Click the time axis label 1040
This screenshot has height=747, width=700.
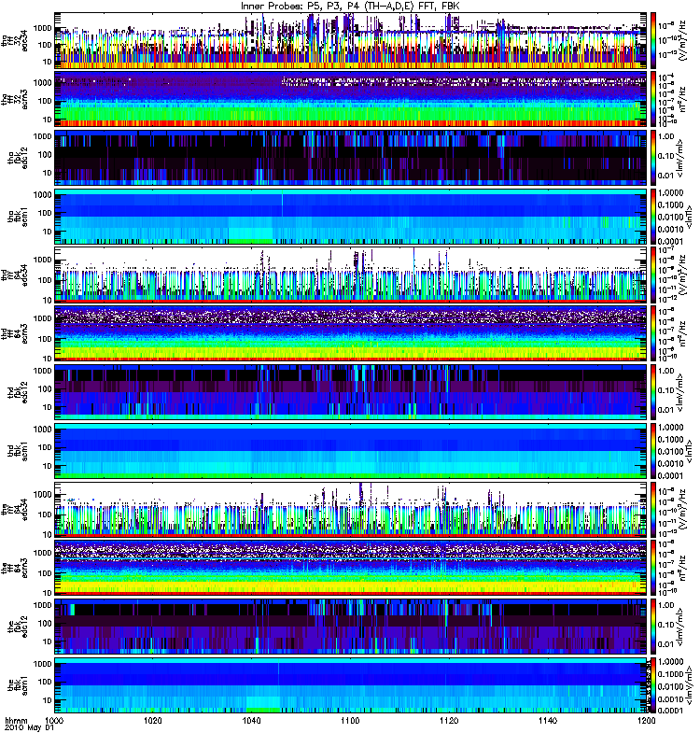251,720
